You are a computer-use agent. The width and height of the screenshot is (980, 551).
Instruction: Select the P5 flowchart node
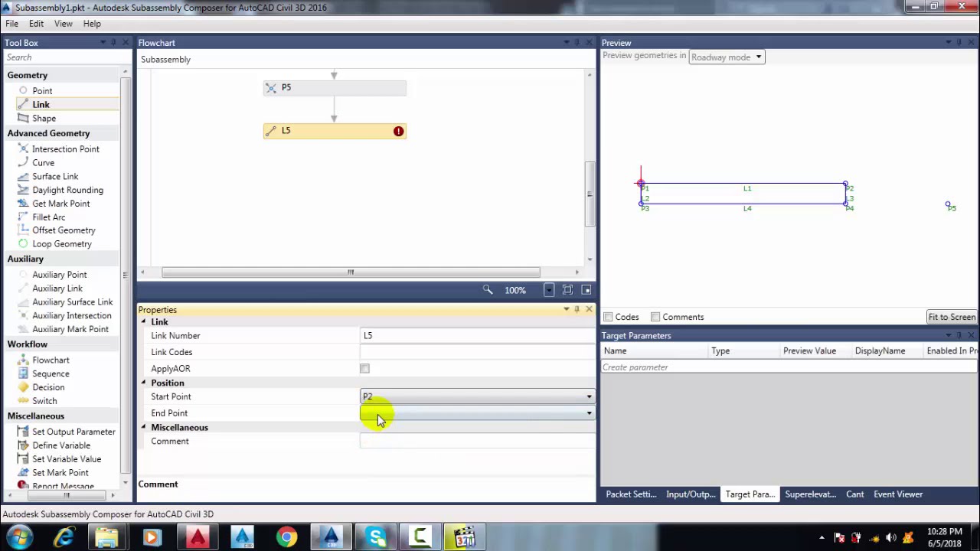tap(335, 88)
